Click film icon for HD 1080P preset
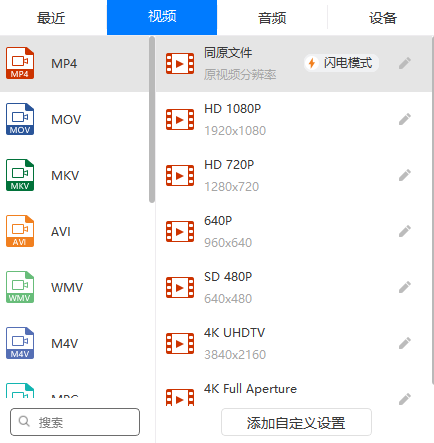 pyautogui.click(x=180, y=119)
